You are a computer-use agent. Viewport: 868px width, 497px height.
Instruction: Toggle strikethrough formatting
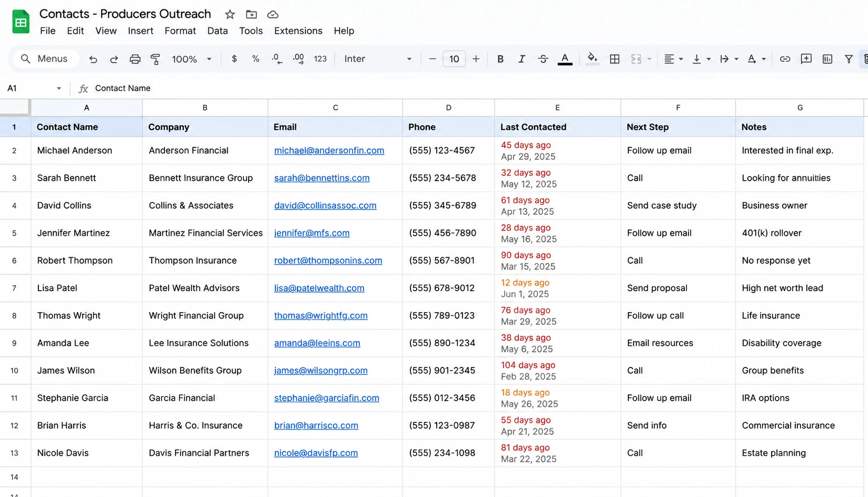543,59
